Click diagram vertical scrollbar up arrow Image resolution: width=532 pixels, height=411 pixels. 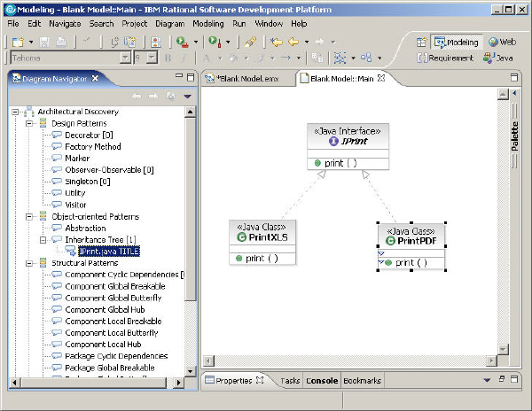pos(503,95)
